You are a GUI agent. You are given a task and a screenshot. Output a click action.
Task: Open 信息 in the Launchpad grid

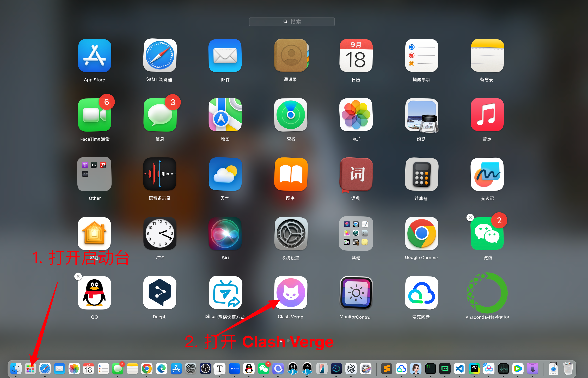pos(160,115)
